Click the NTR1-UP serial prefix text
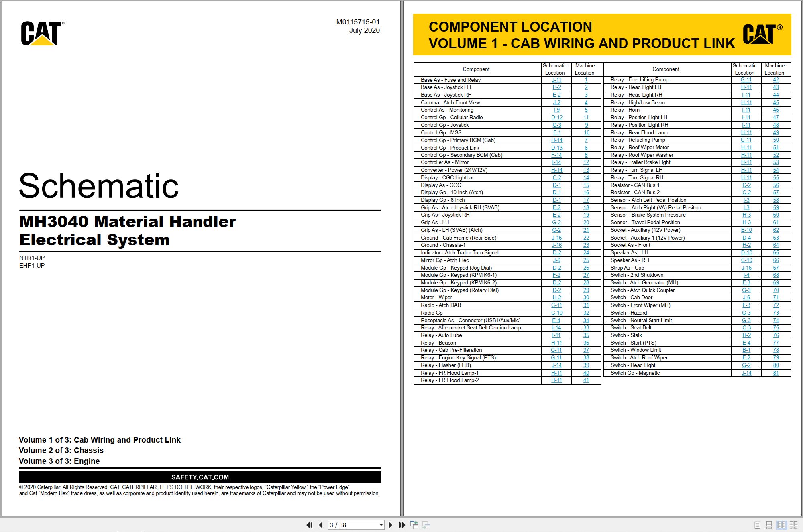The image size is (803, 532). coord(32,258)
